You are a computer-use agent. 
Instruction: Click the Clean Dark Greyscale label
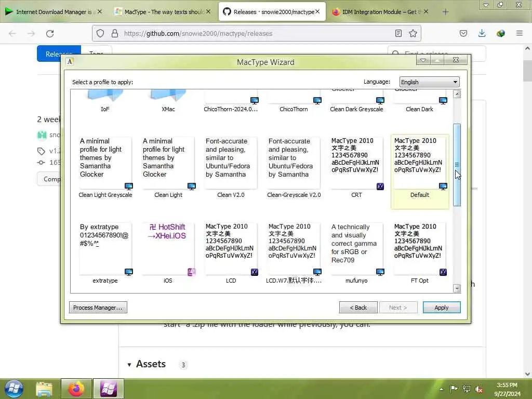pyautogui.click(x=356, y=109)
